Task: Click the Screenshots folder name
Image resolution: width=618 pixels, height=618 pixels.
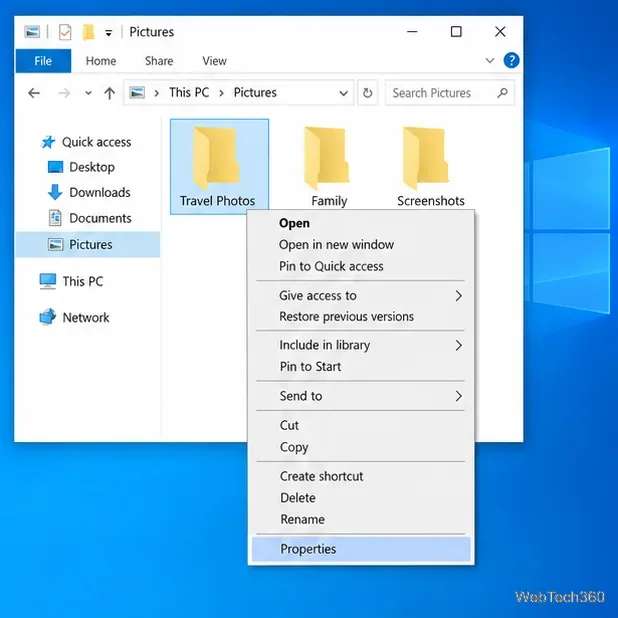Action: pyautogui.click(x=431, y=201)
